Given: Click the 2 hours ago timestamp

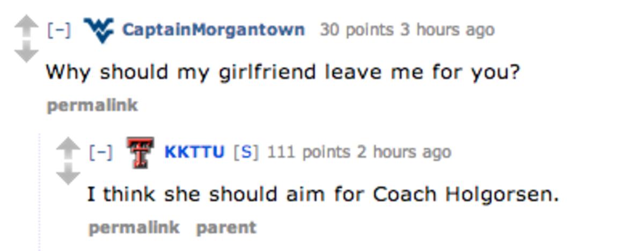Looking at the screenshot, I should (x=404, y=152).
